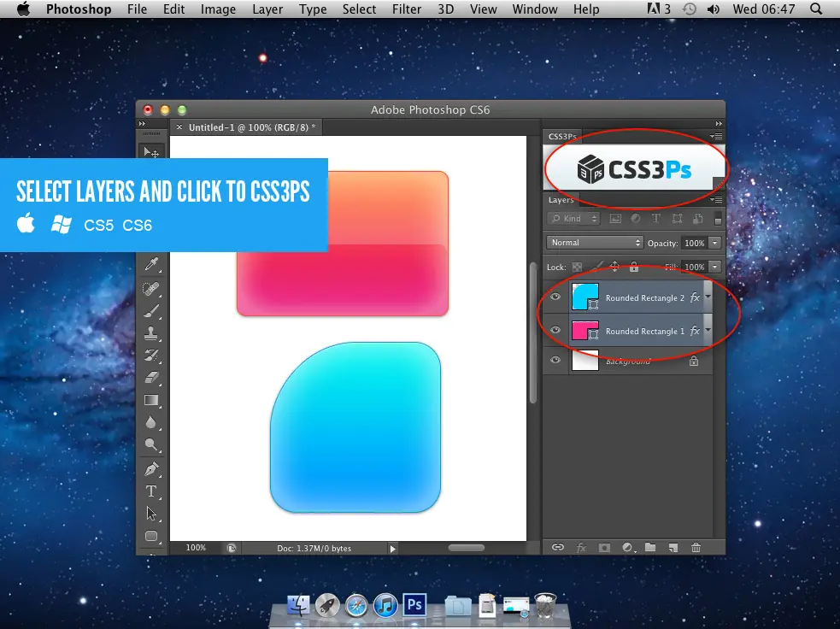The image size is (840, 629).
Task: Open the Layer menu
Action: pos(267,9)
